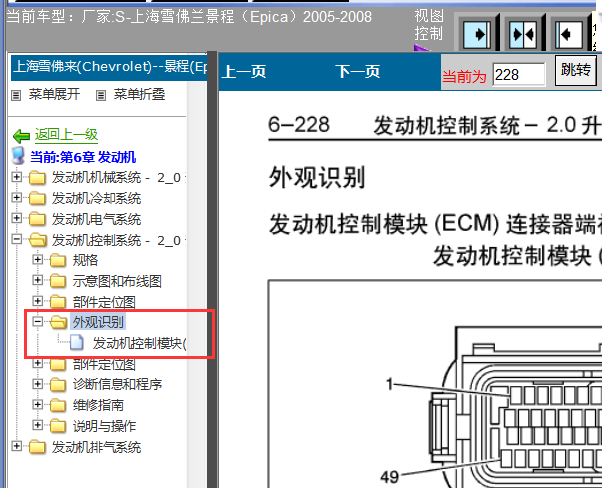
Task: Click the 视图控制 label
Action: pos(429,25)
